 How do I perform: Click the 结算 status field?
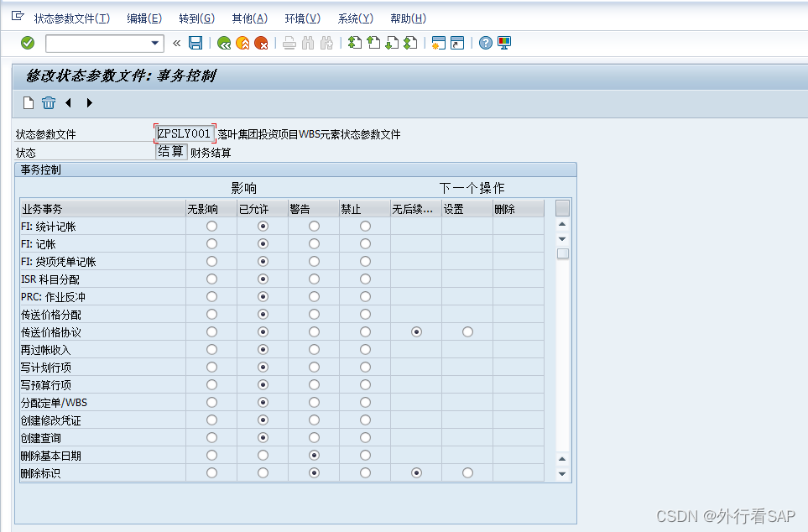(x=171, y=152)
